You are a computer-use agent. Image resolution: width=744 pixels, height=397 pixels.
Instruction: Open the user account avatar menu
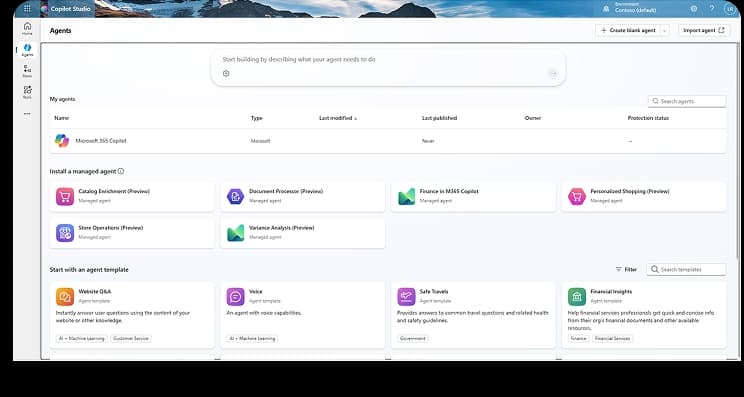(729, 9)
